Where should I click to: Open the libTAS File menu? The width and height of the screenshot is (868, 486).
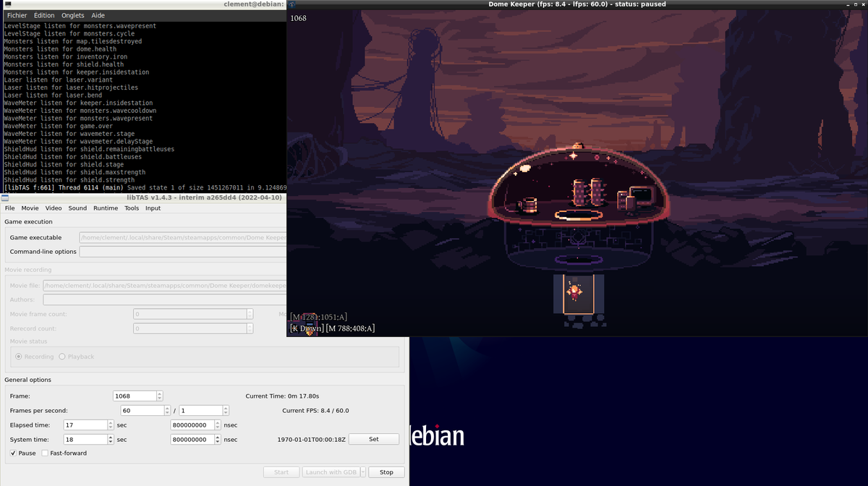[10, 208]
